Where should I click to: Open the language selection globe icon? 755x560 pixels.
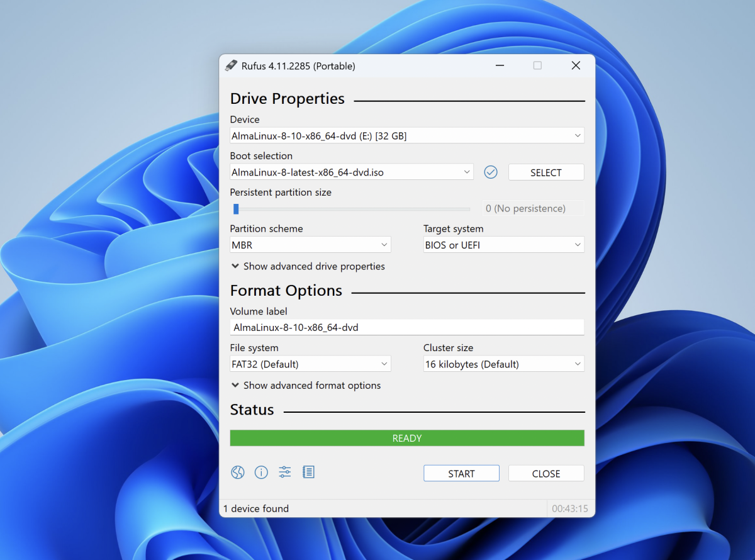click(x=237, y=473)
